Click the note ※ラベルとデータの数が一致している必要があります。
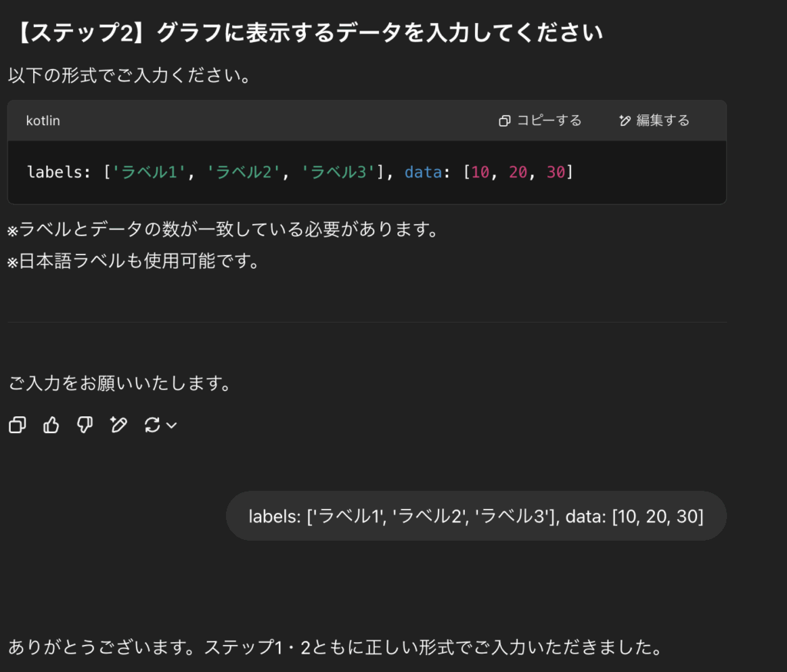787x672 pixels. [224, 229]
